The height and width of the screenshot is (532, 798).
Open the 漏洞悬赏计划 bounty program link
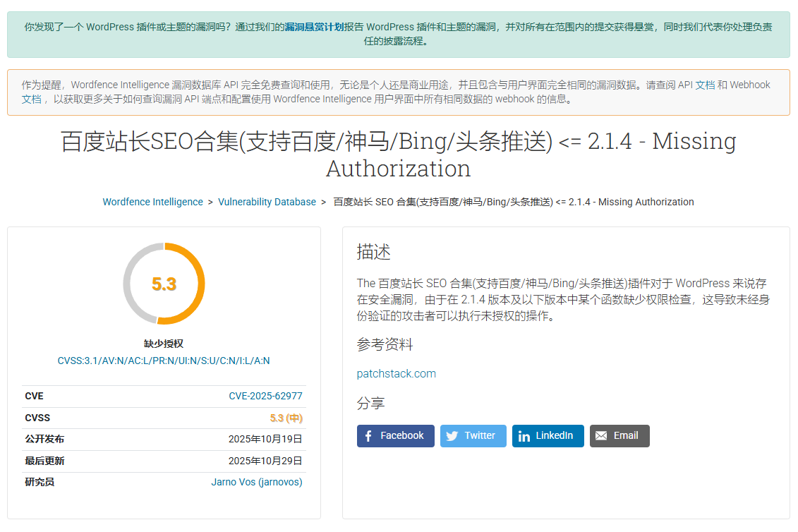coord(314,27)
